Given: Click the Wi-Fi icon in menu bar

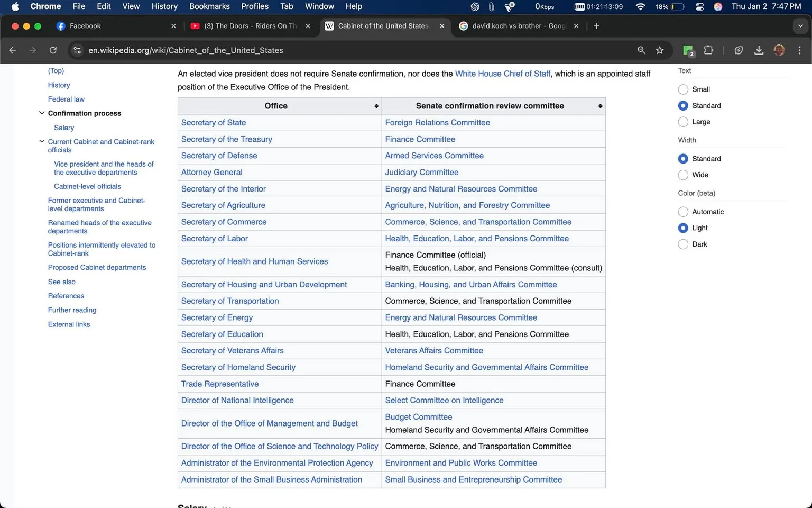Looking at the screenshot, I should point(640,6).
